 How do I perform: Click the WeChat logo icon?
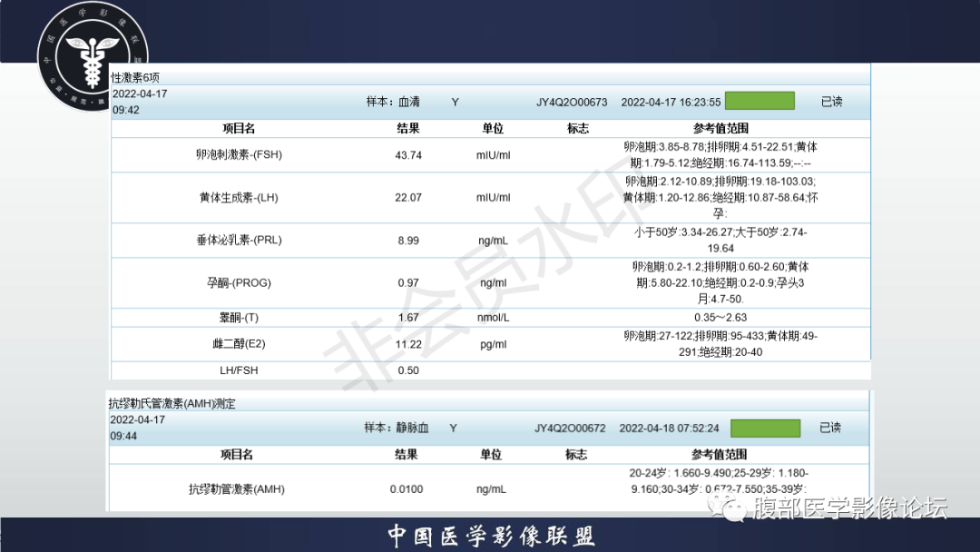pyautogui.click(x=730, y=508)
